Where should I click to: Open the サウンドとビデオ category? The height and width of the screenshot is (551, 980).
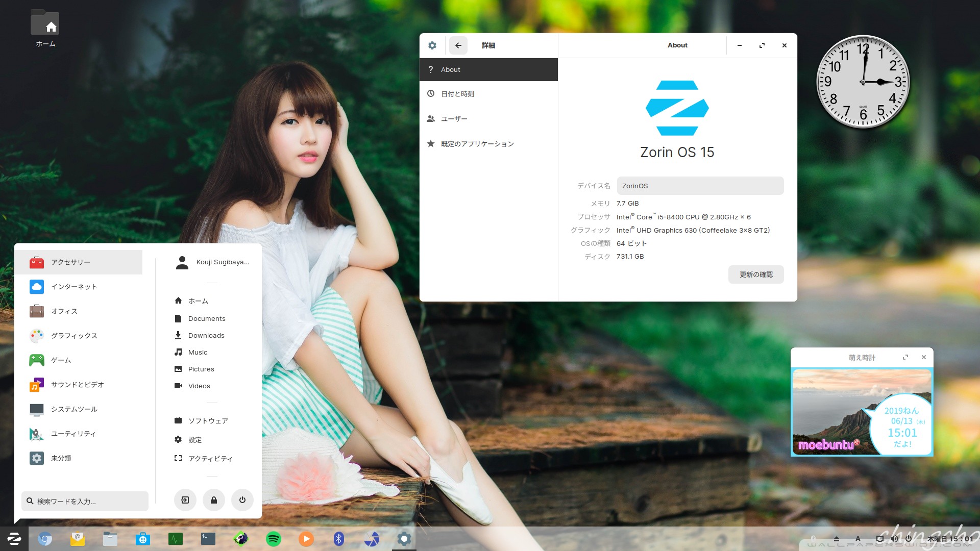click(79, 385)
